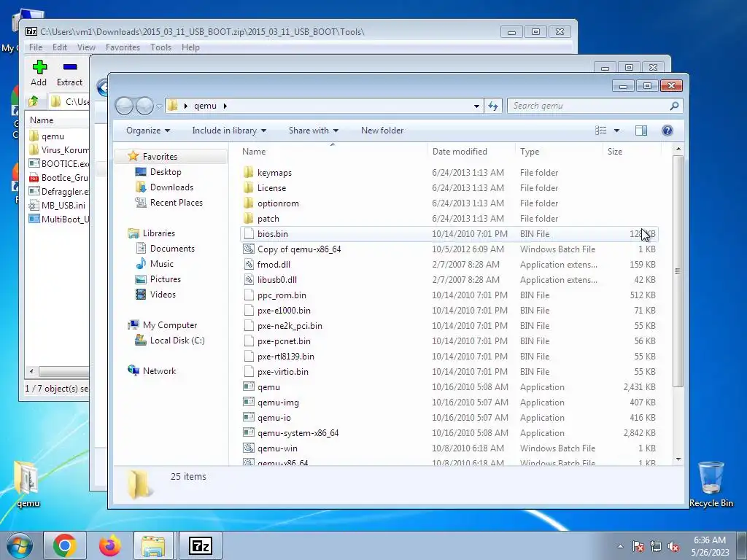747x560 pixels.
Task: Sort by the Name column header
Action: click(333, 152)
